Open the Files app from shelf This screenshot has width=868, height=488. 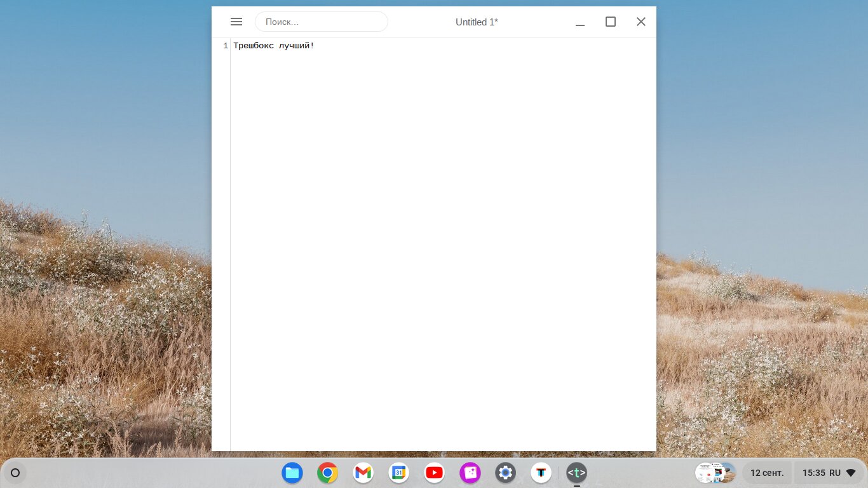(x=292, y=473)
